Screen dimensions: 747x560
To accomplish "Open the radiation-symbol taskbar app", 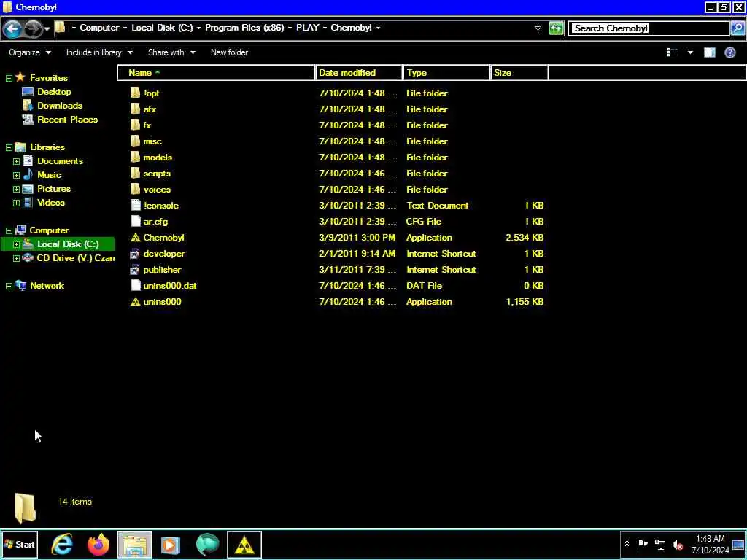I will 244,545.
